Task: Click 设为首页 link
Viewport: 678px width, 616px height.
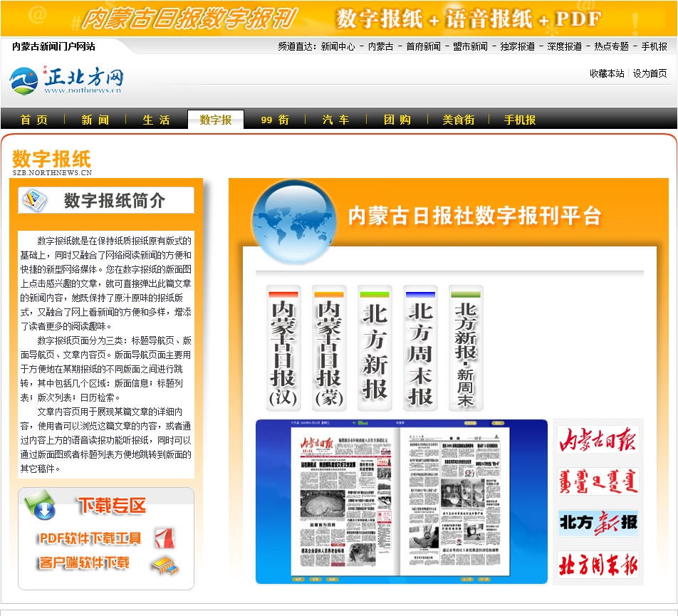Action: tap(650, 73)
